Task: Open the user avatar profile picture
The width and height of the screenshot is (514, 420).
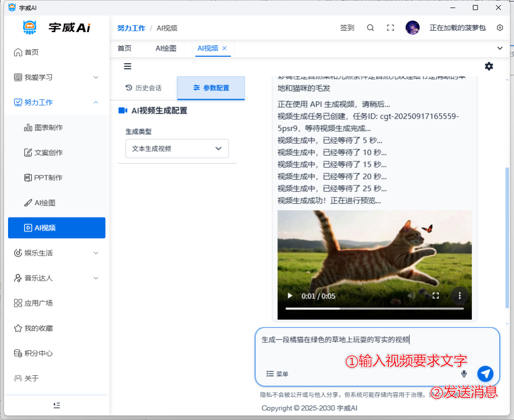Action: (413, 28)
